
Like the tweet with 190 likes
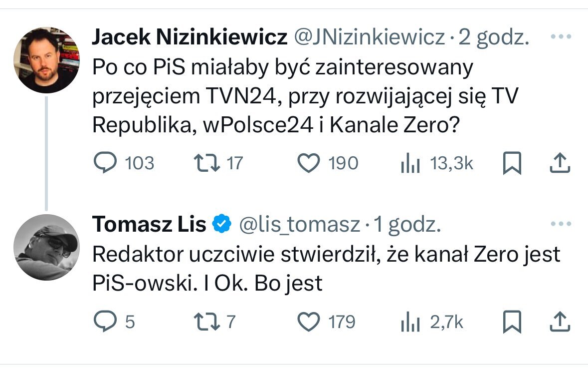308,163
